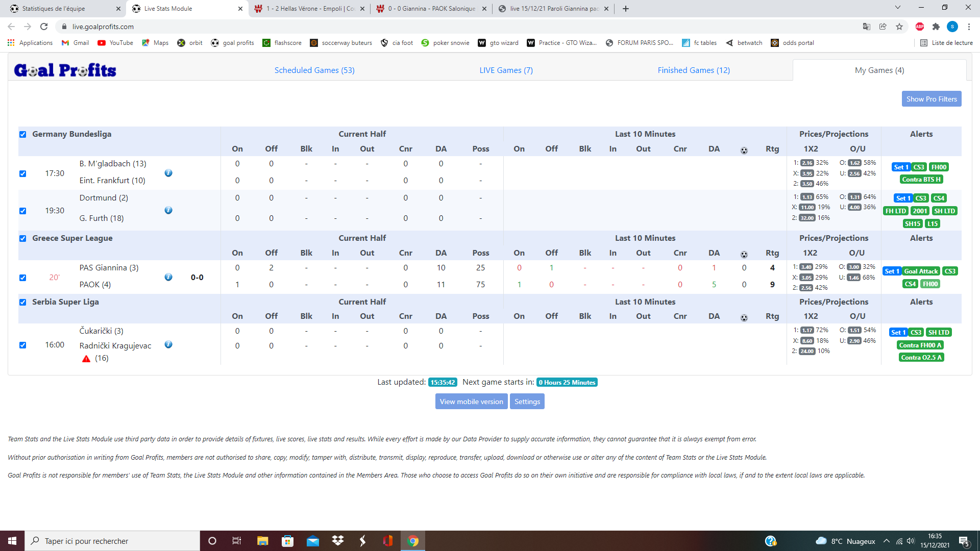Reload the page with the refresh icon

coord(44,27)
